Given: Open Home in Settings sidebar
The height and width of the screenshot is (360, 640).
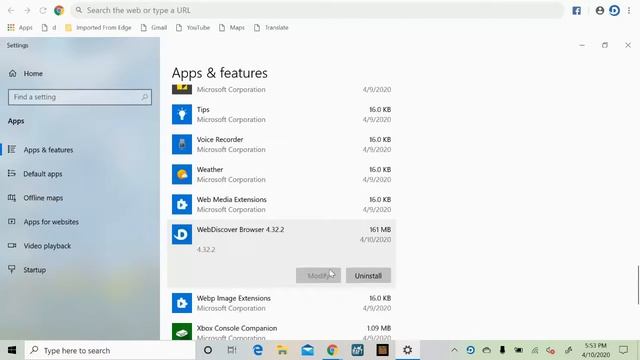Looking at the screenshot, I should click(33, 73).
